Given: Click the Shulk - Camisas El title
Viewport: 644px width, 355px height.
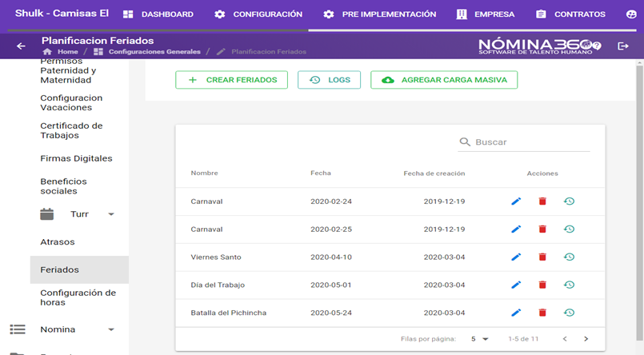Looking at the screenshot, I should [62, 14].
